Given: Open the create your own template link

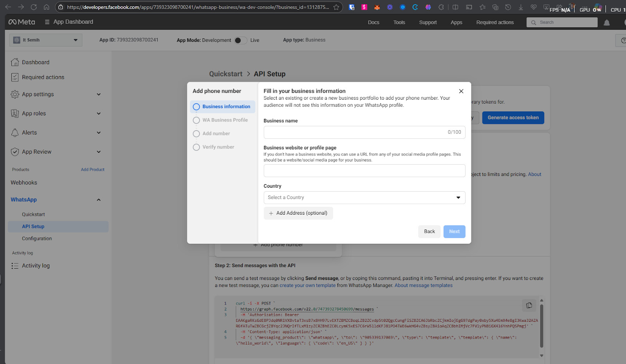Looking at the screenshot, I should coord(308,285).
